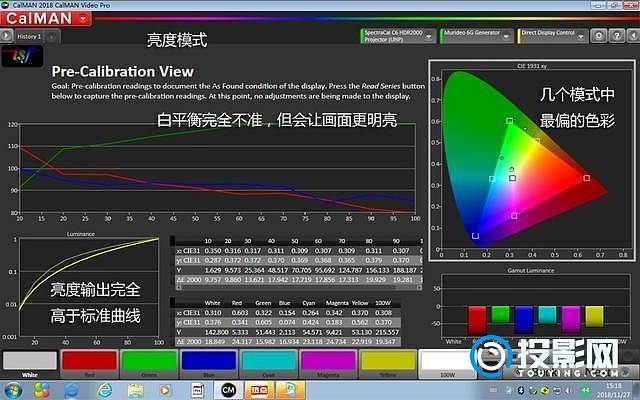Click the blue bar in Gamut Luminance chart
The width and height of the screenshot is (640, 400).
point(524,319)
